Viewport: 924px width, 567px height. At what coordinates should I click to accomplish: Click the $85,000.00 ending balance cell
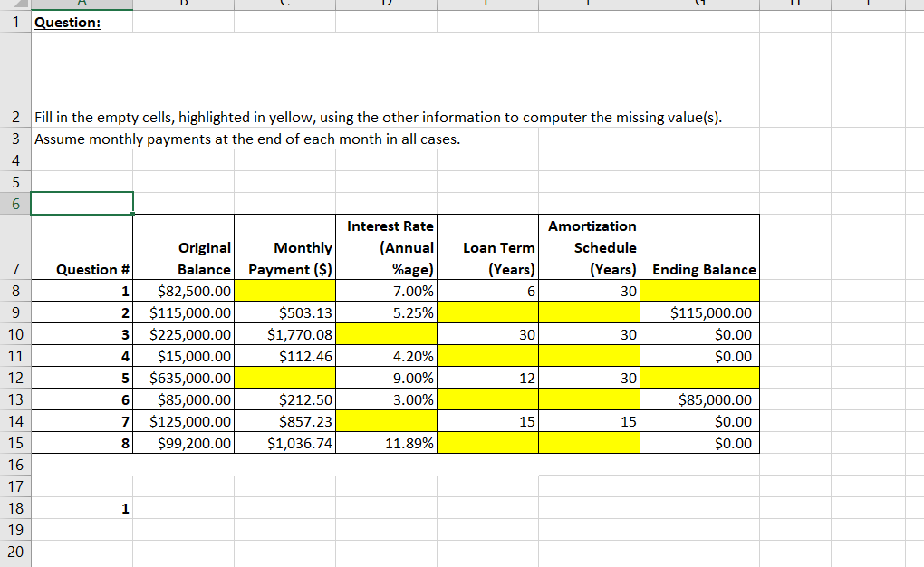point(699,399)
